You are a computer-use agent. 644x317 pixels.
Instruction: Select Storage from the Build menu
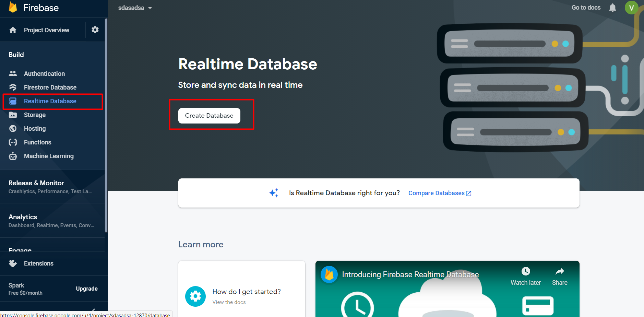click(35, 115)
